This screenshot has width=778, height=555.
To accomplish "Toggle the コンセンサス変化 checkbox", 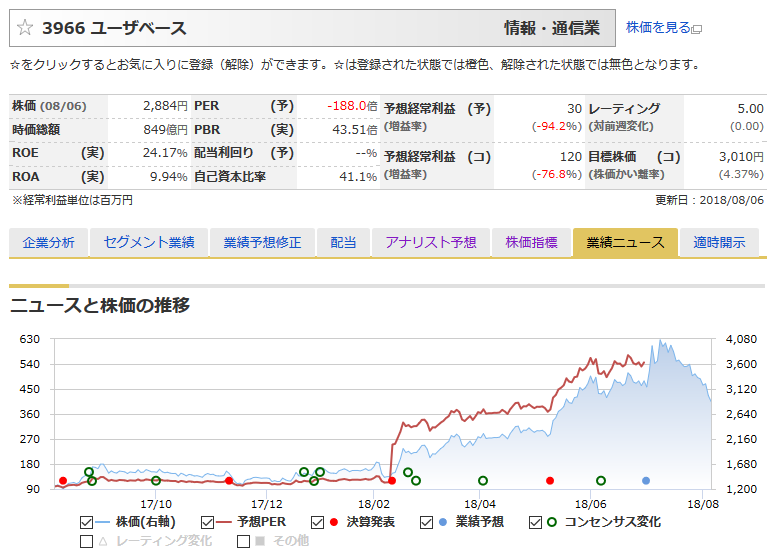I will [x=536, y=521].
